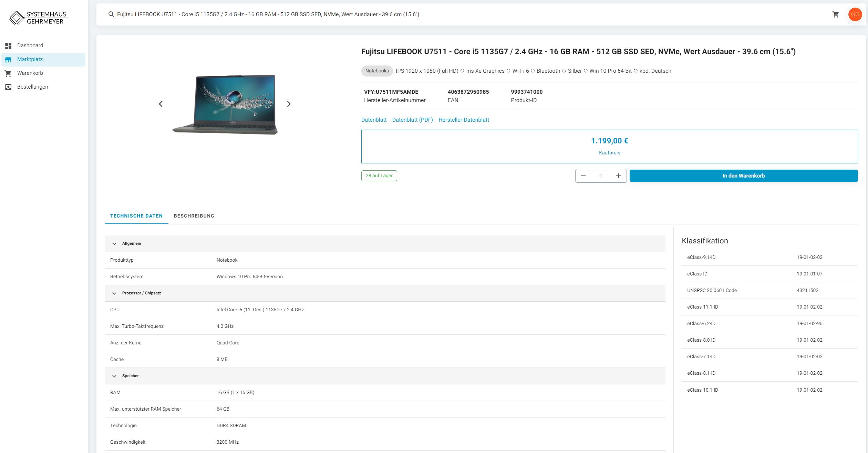The image size is (868, 453).
Task: Click the Fujitsu laptop product image
Action: (225, 104)
